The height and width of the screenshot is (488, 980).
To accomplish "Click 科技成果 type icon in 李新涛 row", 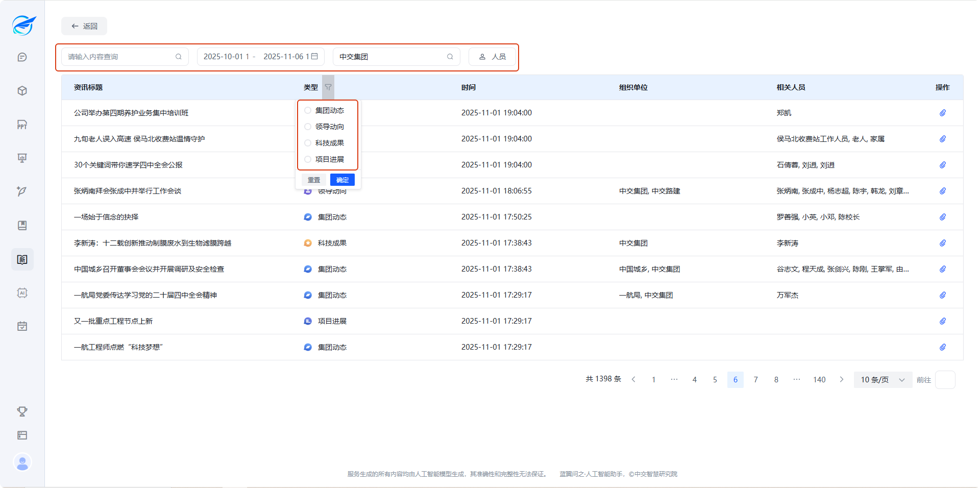I will pos(308,243).
